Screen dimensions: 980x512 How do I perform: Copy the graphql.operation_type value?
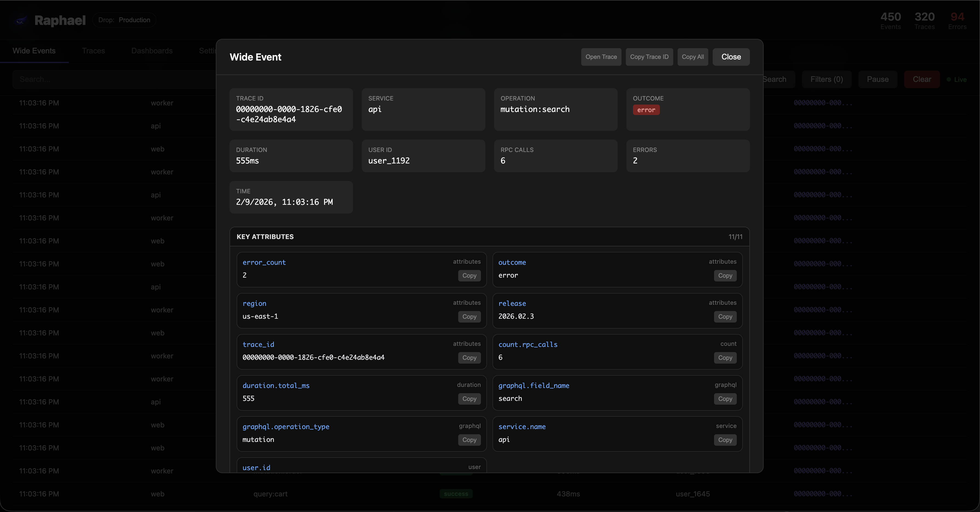(469, 440)
